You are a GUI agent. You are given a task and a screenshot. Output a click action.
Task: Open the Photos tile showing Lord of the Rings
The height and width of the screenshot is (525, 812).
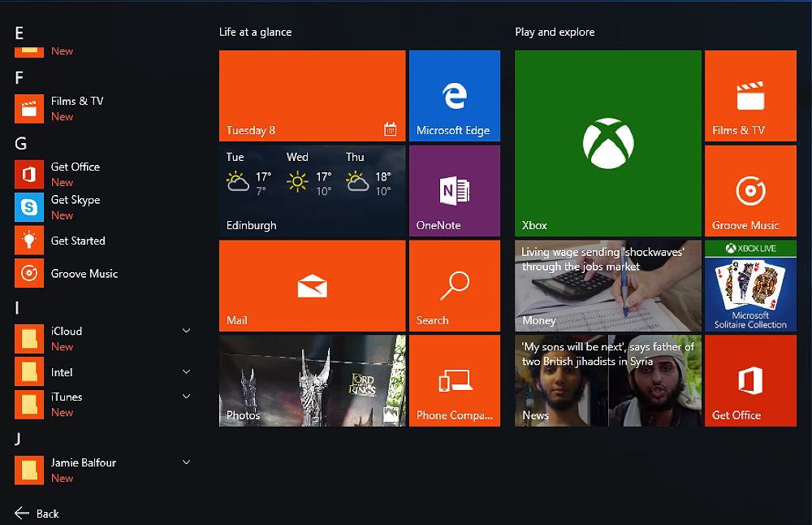pyautogui.click(x=312, y=380)
